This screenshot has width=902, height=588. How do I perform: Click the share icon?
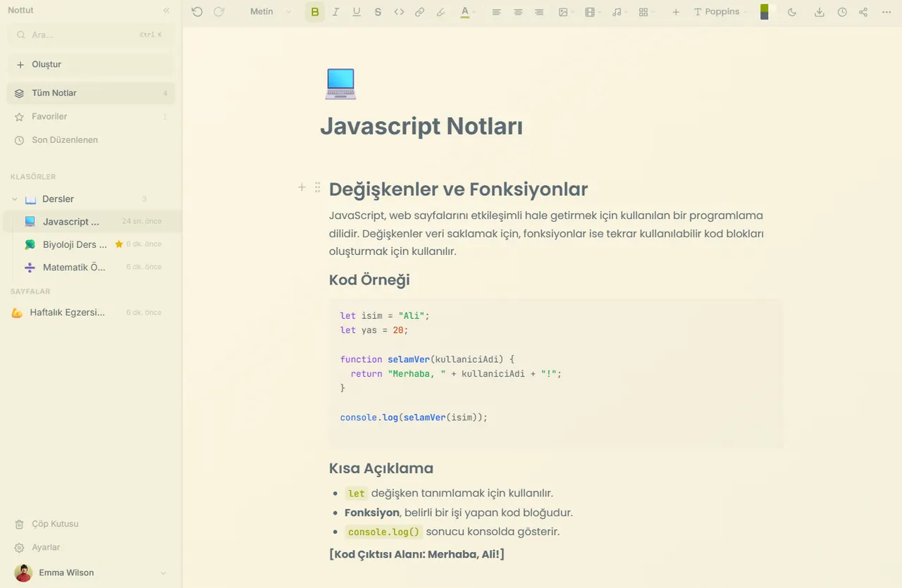coord(863,12)
